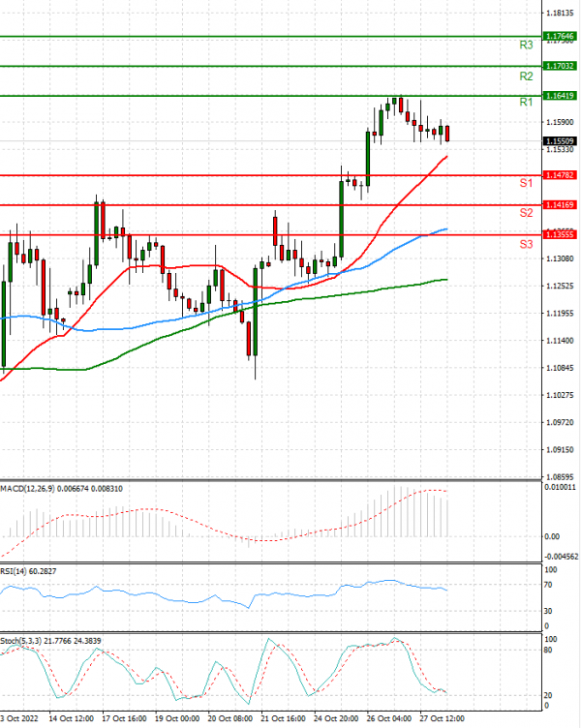Click the 27 Oct 12:00 time label
Viewport: 581px width, 728px height.
coord(442,718)
